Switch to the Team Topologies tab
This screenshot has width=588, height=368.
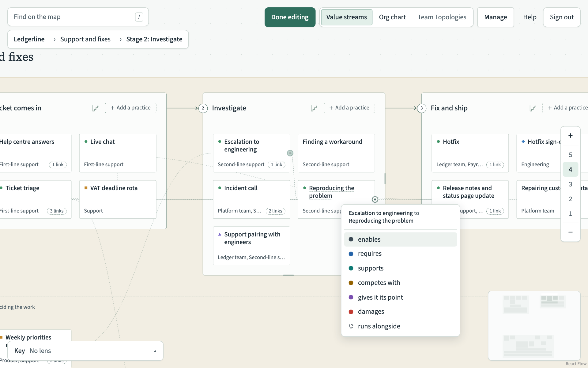coord(442,17)
